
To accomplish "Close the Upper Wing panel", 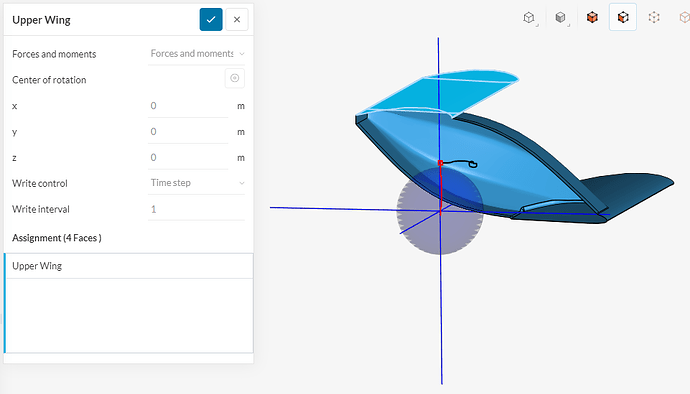I will [x=237, y=19].
